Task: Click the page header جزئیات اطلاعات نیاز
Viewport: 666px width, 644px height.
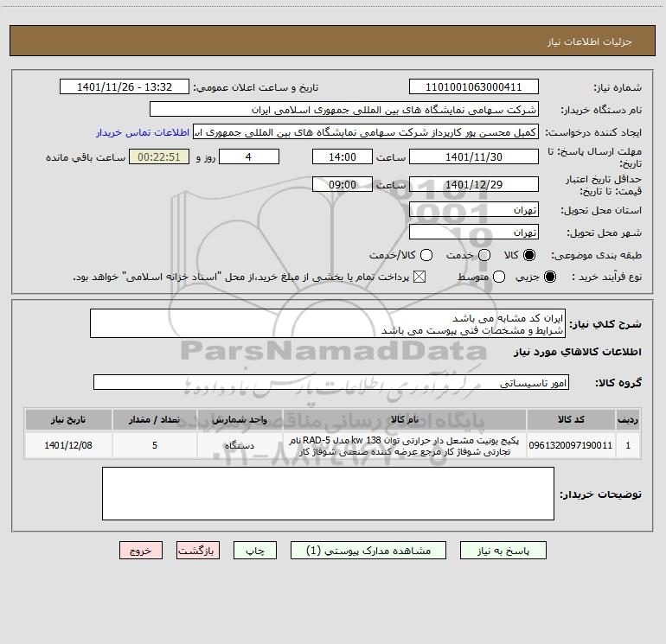Action: click(589, 41)
